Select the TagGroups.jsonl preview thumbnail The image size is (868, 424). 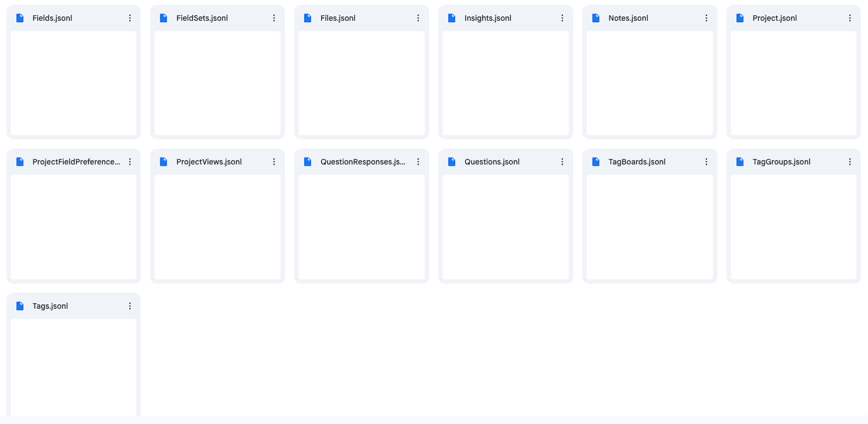[794, 227]
